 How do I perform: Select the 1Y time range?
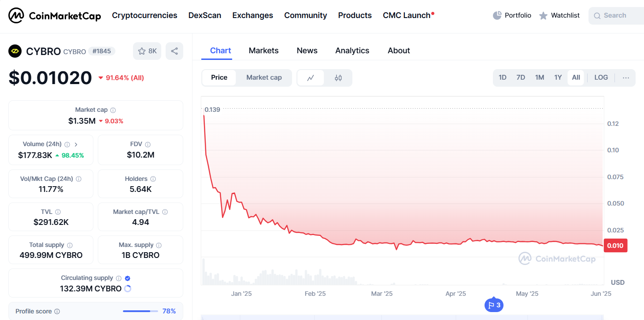(558, 77)
